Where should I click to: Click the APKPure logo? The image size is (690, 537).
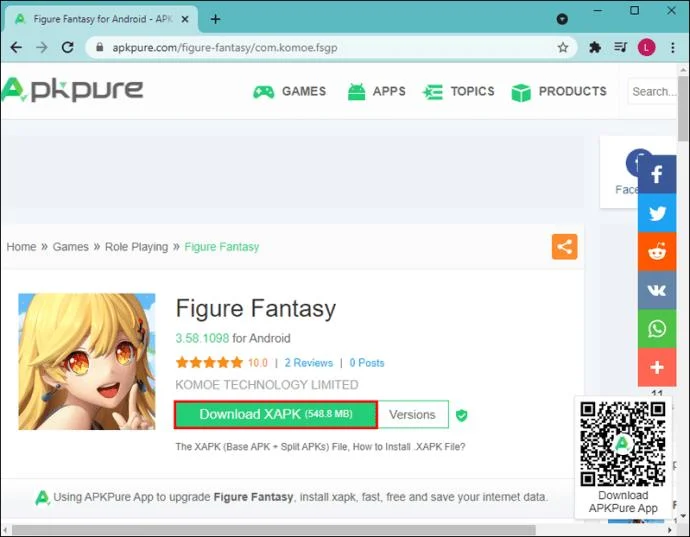(72, 90)
